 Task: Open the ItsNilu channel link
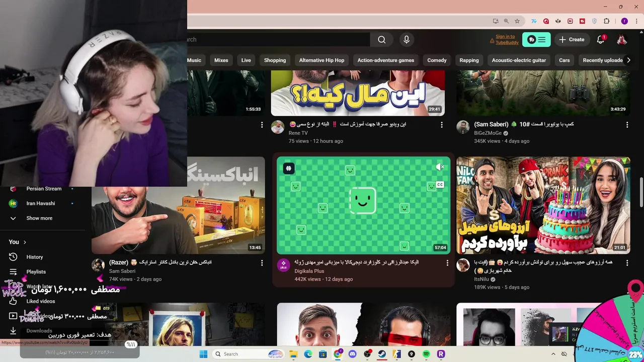(x=481, y=280)
